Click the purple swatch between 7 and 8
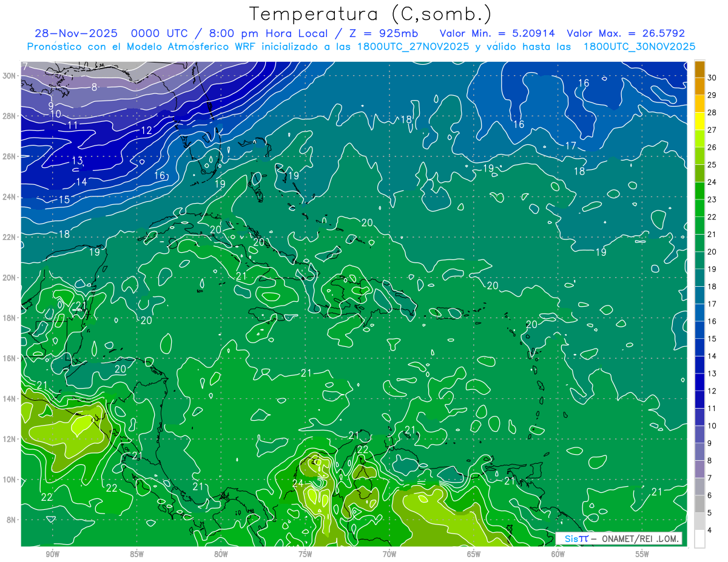The width and height of the screenshot is (728, 562). pos(699,469)
